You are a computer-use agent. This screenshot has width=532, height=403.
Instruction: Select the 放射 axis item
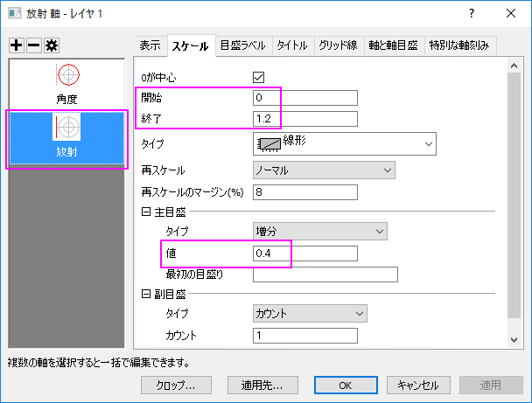click(x=66, y=138)
